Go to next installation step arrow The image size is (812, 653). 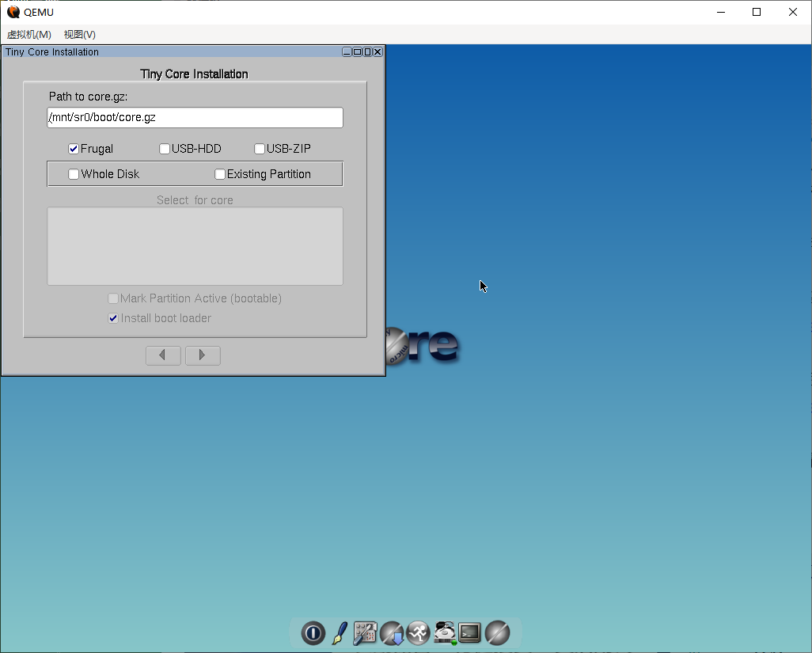(203, 355)
